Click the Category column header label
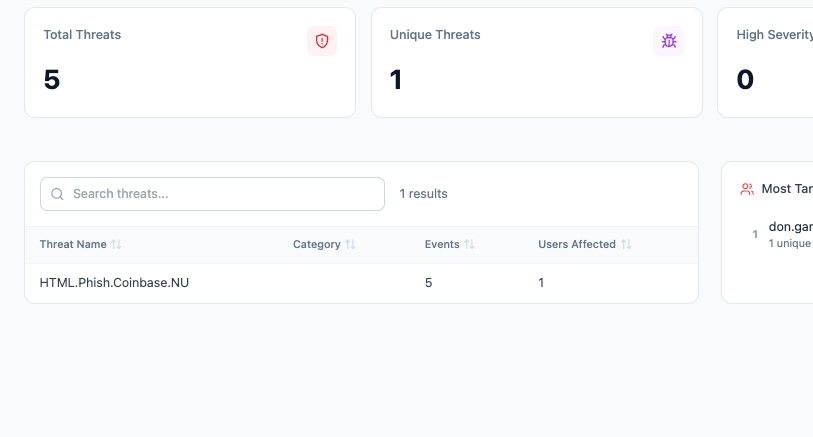This screenshot has width=813, height=437. [x=317, y=244]
